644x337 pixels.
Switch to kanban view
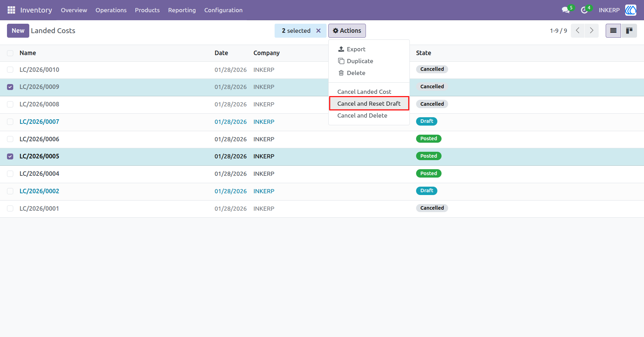(x=629, y=31)
